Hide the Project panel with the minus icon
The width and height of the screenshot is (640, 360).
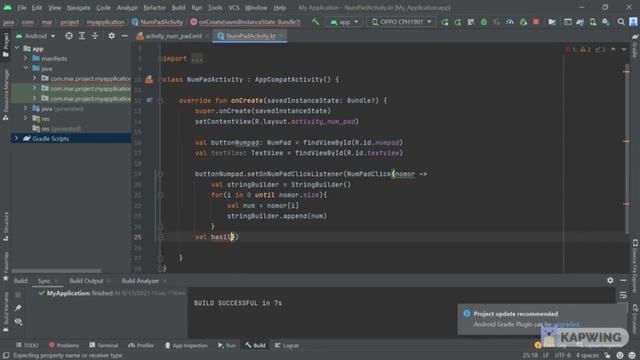tap(124, 36)
